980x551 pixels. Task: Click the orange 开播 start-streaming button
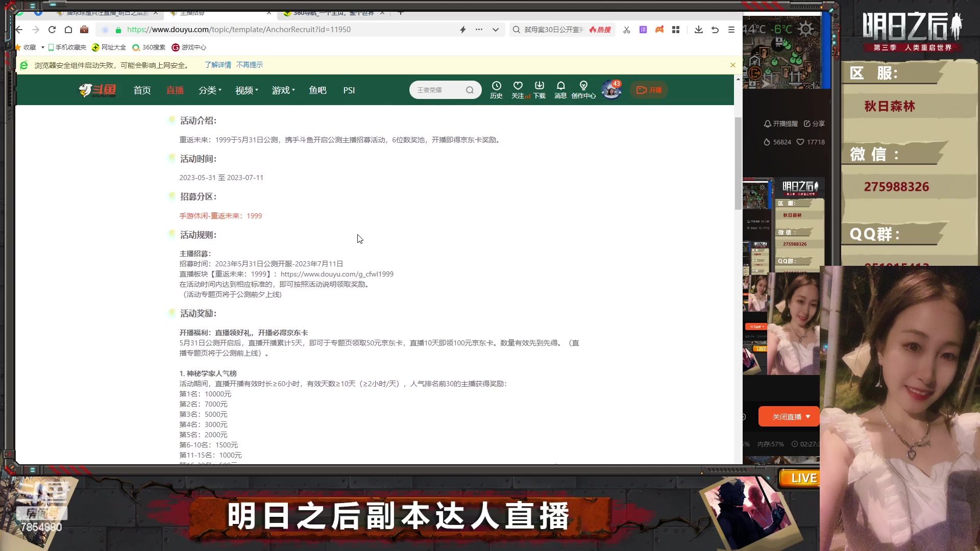(x=649, y=90)
